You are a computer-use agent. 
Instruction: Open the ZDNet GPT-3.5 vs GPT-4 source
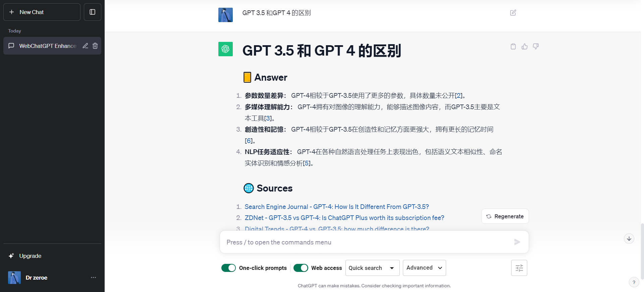(344, 218)
